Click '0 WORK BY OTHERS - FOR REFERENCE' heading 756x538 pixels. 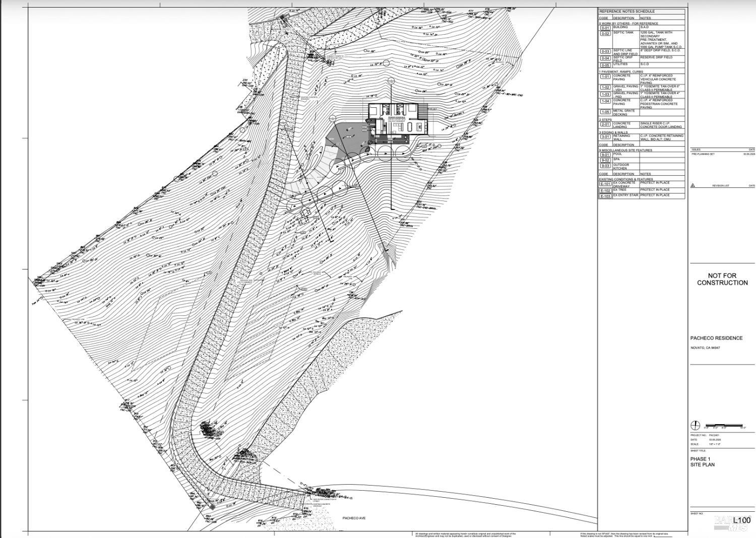(628, 23)
